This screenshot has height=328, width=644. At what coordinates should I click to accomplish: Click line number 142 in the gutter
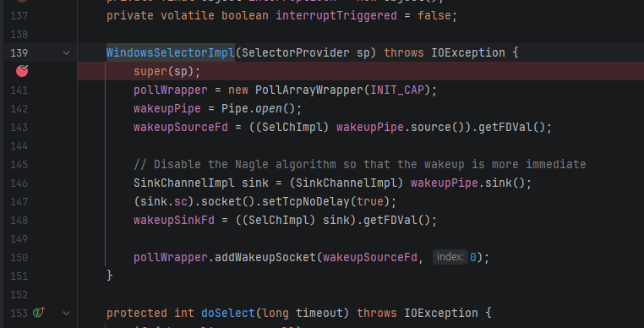tap(19, 109)
